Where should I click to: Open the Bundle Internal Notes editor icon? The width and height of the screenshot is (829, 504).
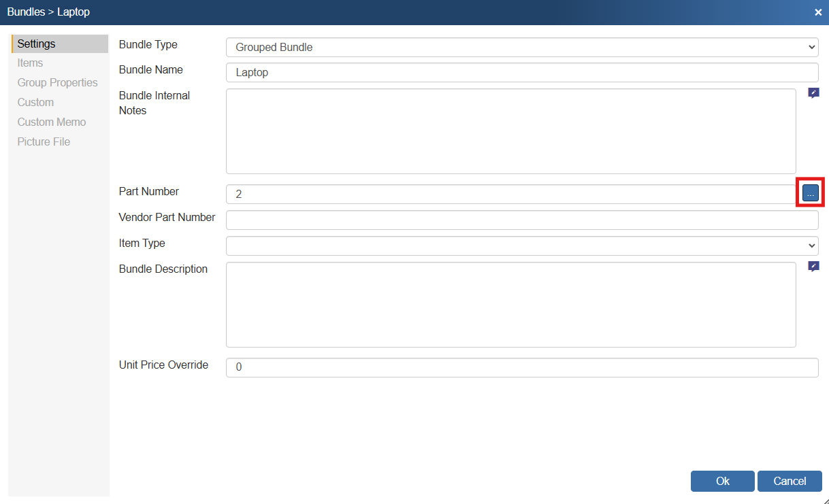click(813, 93)
